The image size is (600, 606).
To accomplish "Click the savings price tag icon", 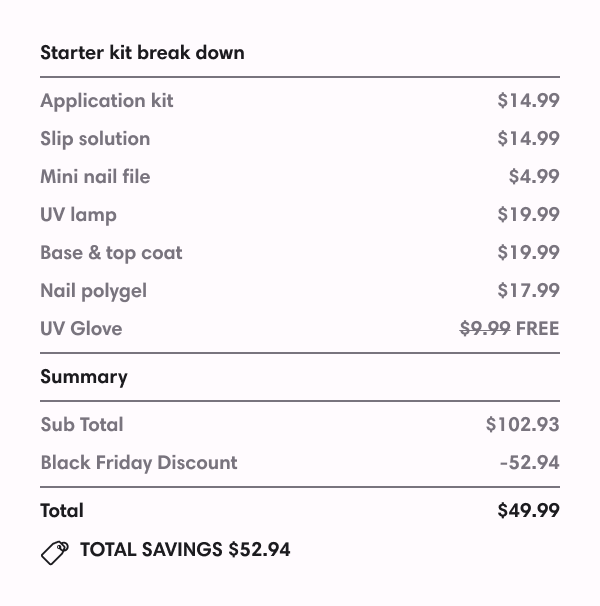I will [x=54, y=551].
